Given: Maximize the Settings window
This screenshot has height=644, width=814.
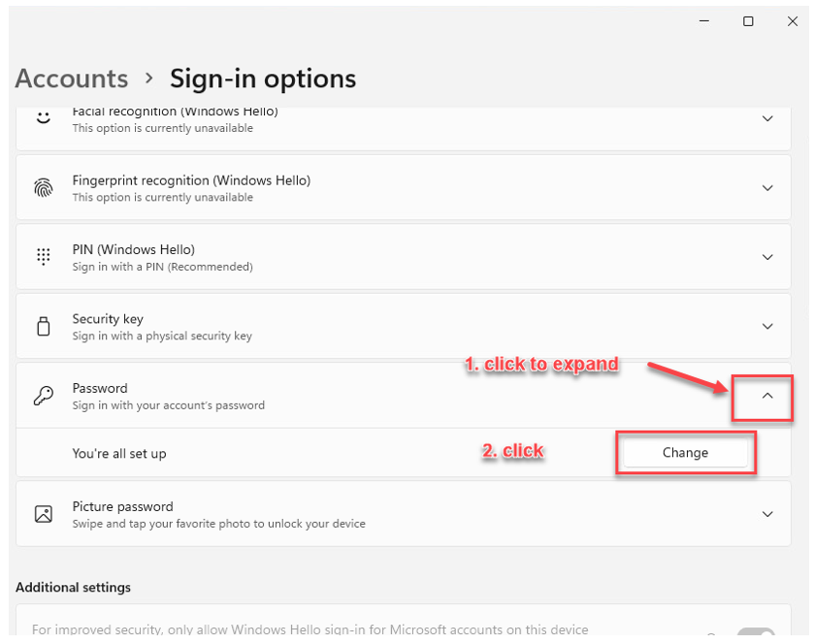Looking at the screenshot, I should tap(748, 21).
